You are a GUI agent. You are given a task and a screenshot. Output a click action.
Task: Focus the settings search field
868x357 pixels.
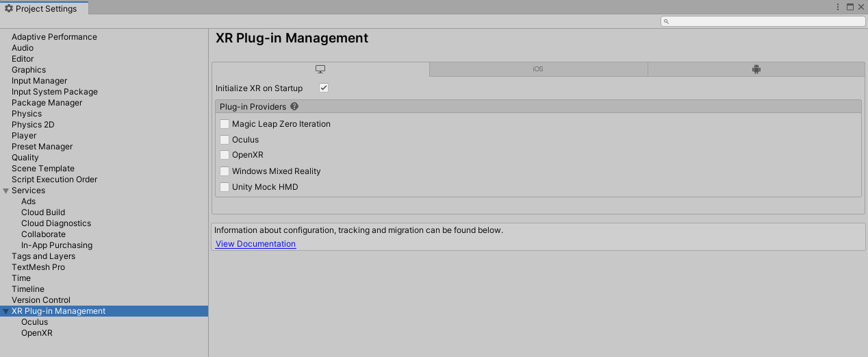(x=763, y=21)
